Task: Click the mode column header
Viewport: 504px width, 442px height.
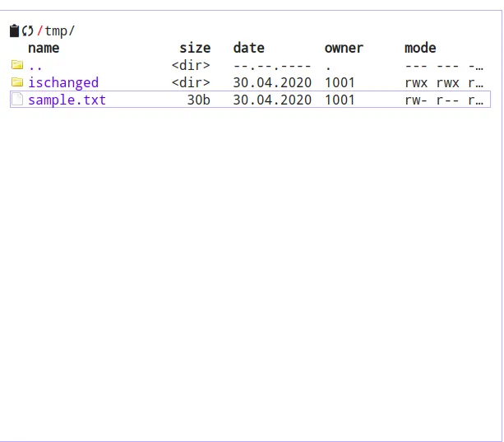Action: 420,48
